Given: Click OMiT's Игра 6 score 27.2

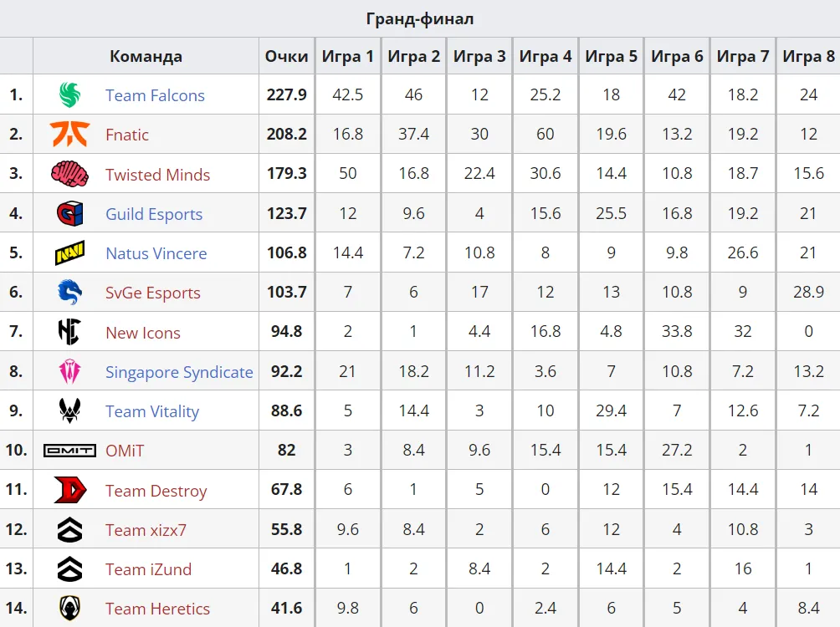Looking at the screenshot, I should pos(677,451).
